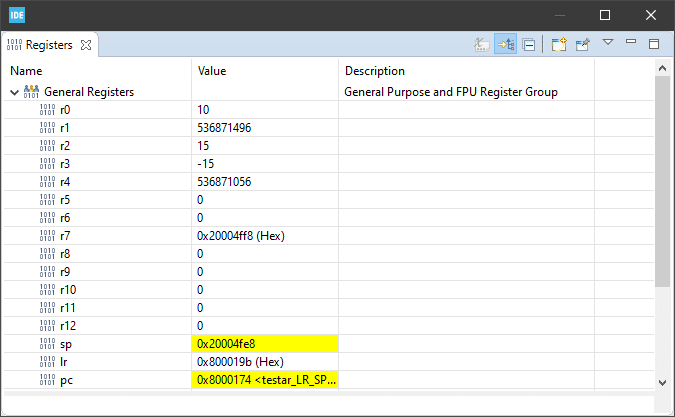Select the lr register row
Image resolution: width=675 pixels, height=417 pixels.
pyautogui.click(x=100, y=362)
